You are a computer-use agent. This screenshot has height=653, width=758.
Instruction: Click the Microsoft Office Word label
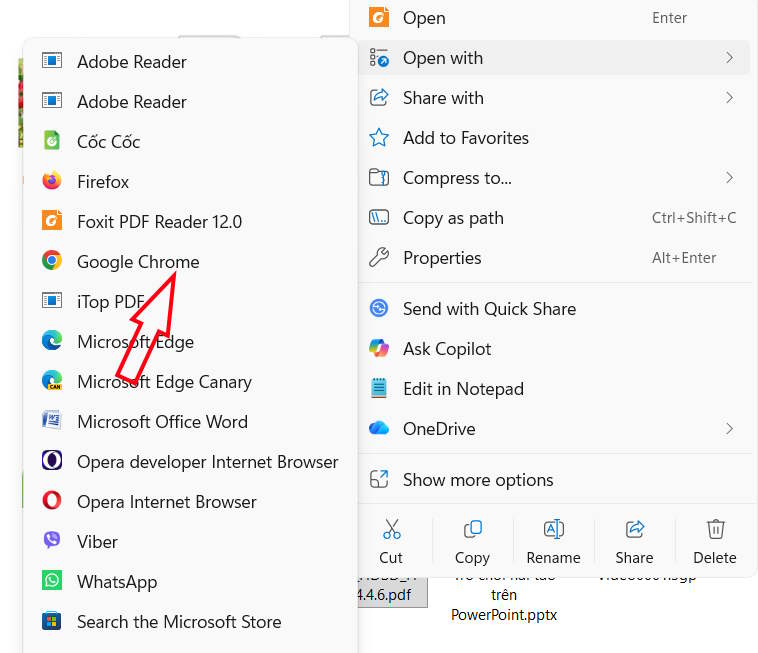[x=162, y=421]
